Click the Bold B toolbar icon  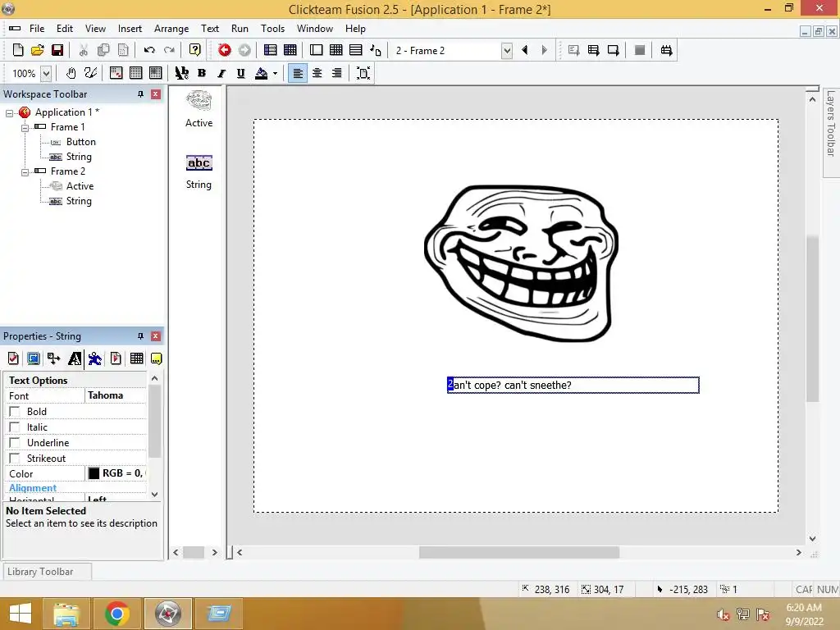click(202, 73)
